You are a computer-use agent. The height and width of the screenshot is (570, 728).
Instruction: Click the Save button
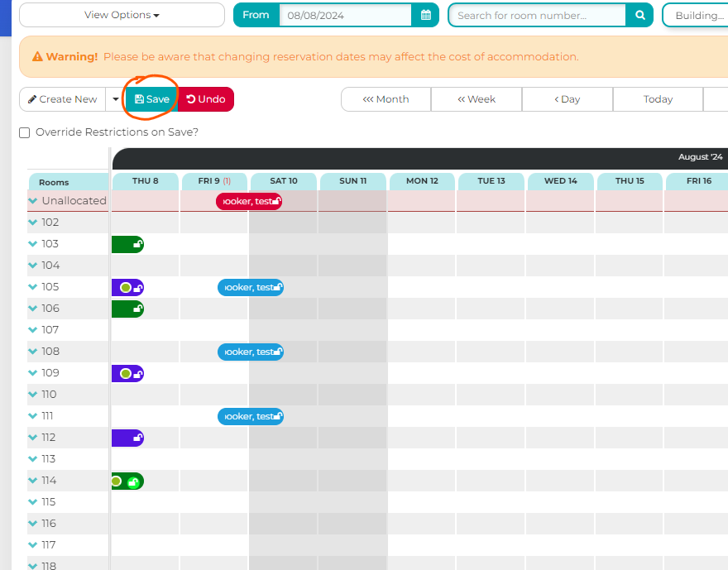(x=152, y=99)
